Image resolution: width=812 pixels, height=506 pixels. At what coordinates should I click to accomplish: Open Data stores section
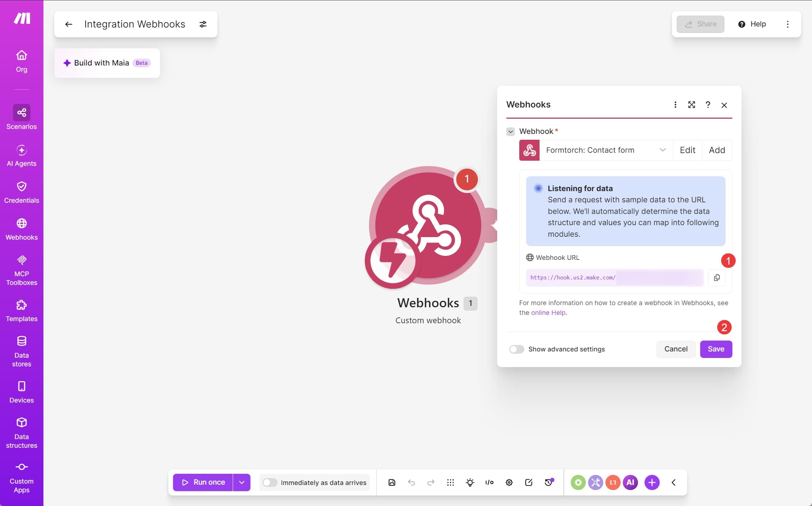point(21,352)
